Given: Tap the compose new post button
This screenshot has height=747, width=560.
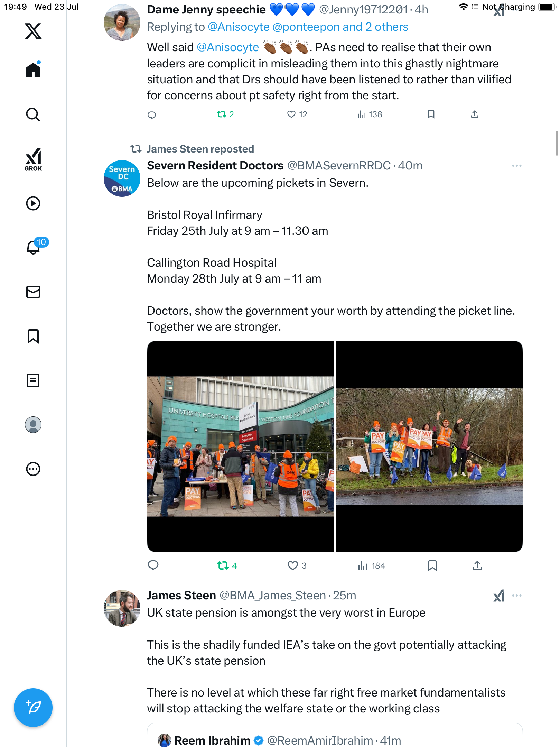Looking at the screenshot, I should pyautogui.click(x=33, y=708).
